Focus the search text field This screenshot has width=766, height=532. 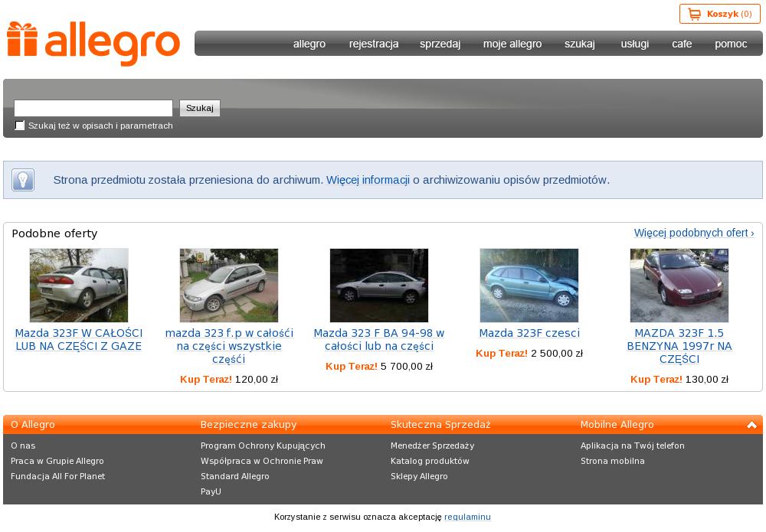tap(93, 108)
